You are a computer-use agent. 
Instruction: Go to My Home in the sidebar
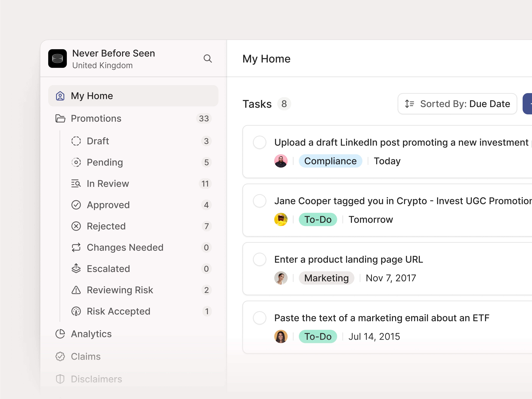click(133, 96)
